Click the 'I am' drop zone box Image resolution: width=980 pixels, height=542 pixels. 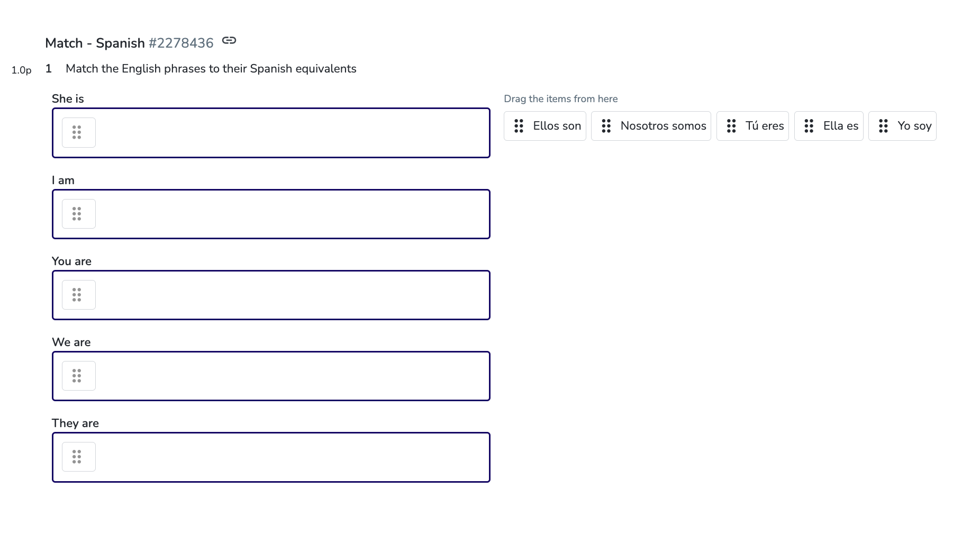[271, 214]
